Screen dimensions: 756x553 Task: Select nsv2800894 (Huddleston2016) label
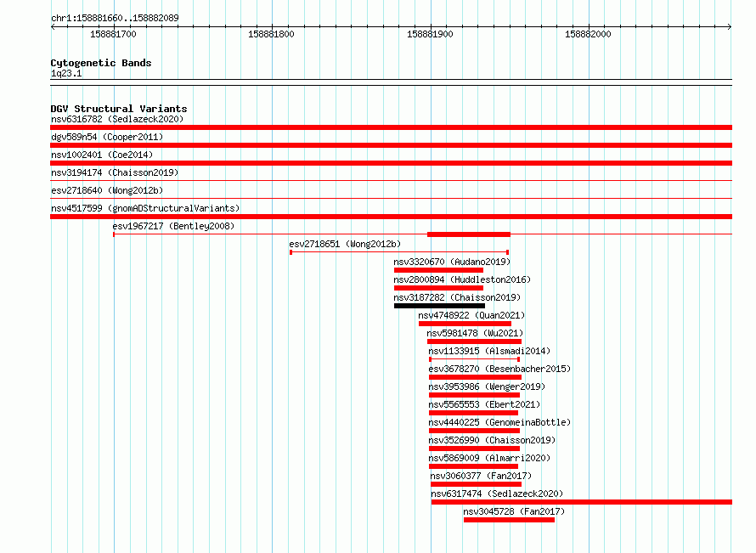click(x=462, y=279)
